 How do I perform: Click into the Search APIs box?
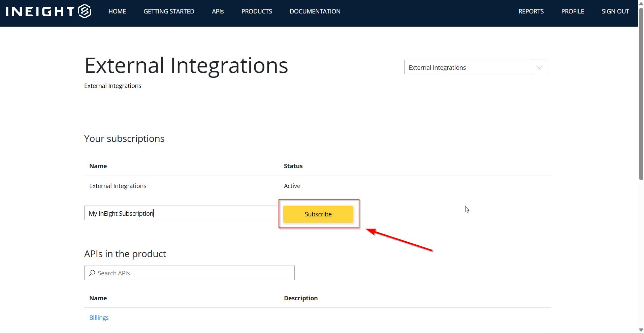pyautogui.click(x=194, y=273)
